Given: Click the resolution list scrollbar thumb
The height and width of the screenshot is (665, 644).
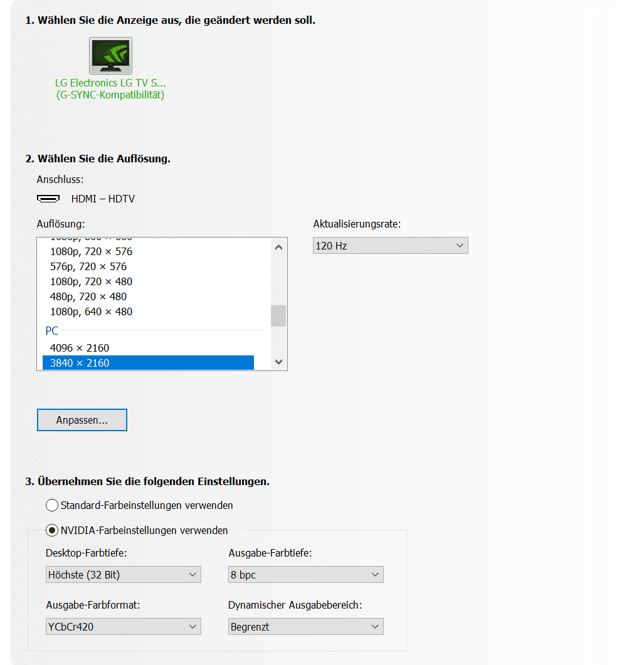Looking at the screenshot, I should 278,316.
